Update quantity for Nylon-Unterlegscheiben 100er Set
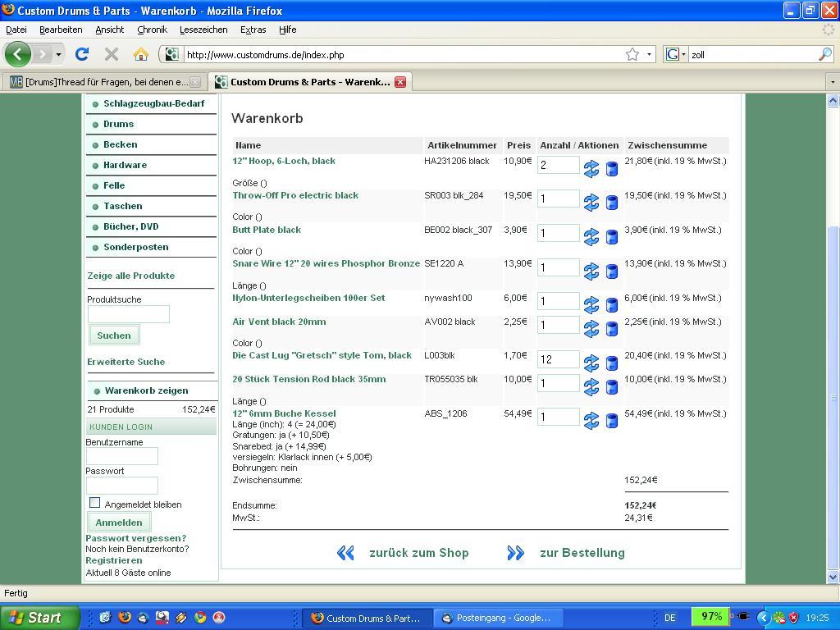This screenshot has width=840, height=630. [591, 305]
